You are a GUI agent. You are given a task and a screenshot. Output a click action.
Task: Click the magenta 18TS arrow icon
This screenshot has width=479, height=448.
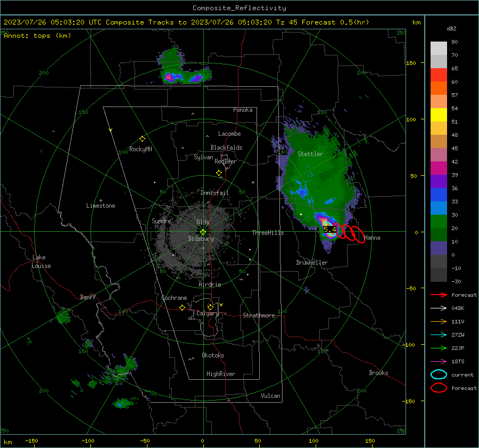coord(439,362)
